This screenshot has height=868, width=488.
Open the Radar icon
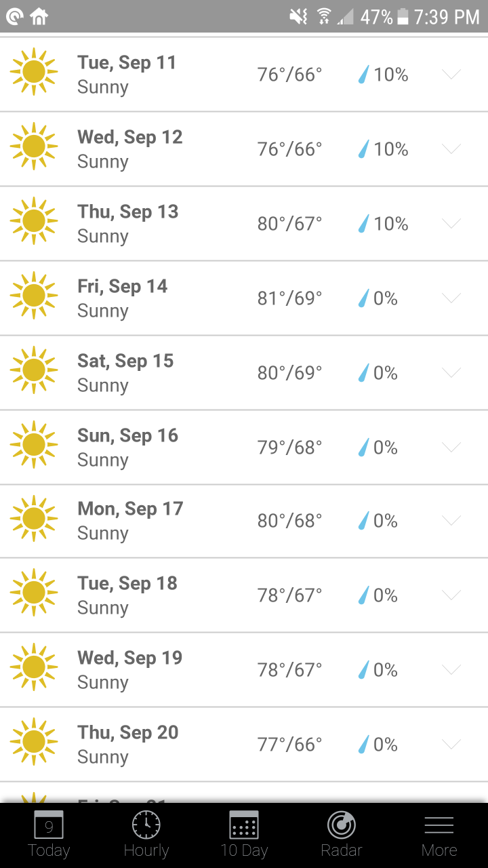(x=342, y=825)
